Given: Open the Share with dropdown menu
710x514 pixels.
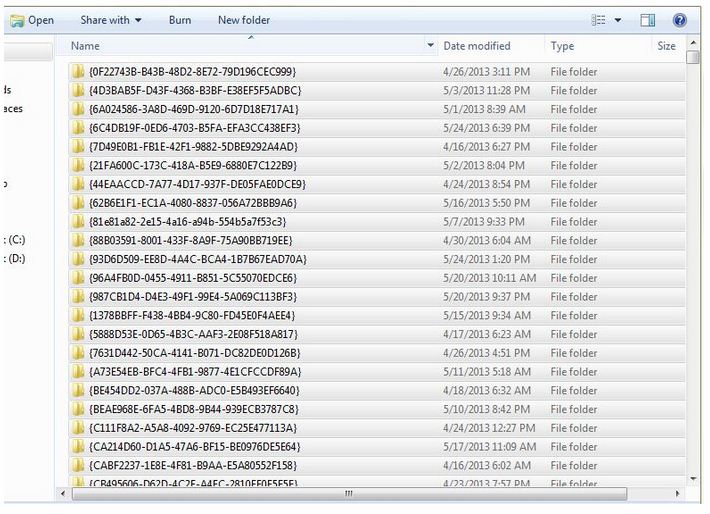Looking at the screenshot, I should [x=111, y=20].
